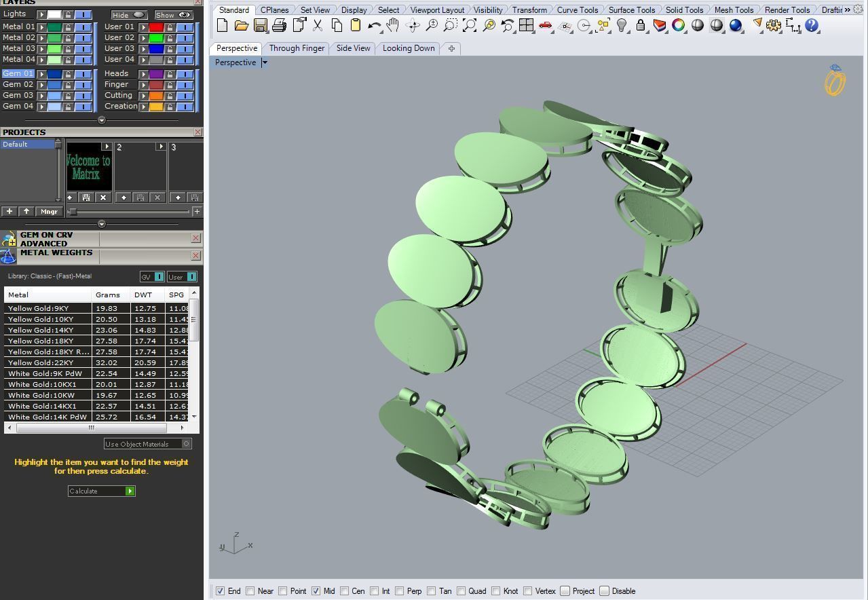868x600 pixels.
Task: Pick the orange Cutting layer color swatch
Action: [156, 96]
